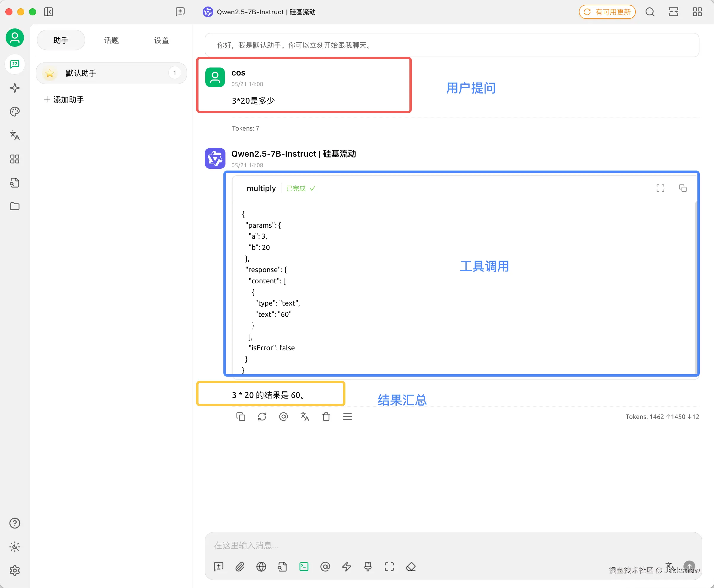Open the files folder sidebar icon

[x=15, y=206]
